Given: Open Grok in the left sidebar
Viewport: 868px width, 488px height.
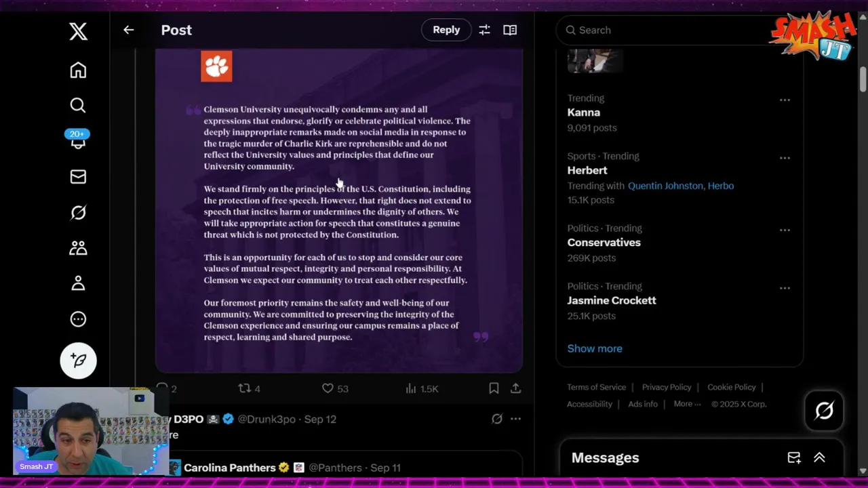Looking at the screenshot, I should pyautogui.click(x=78, y=213).
